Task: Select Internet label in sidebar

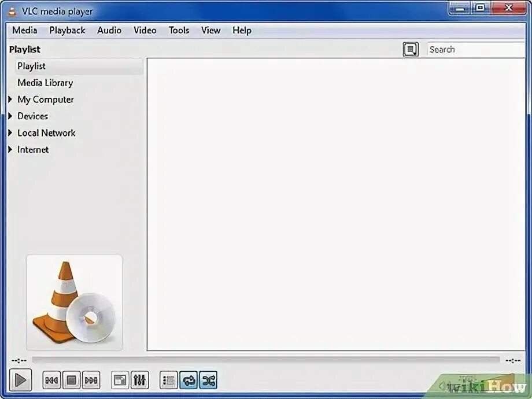Action: point(33,149)
